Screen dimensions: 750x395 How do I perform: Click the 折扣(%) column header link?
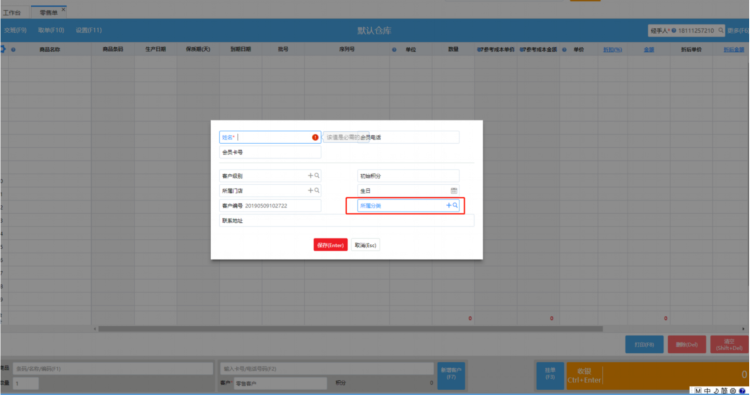coord(612,50)
